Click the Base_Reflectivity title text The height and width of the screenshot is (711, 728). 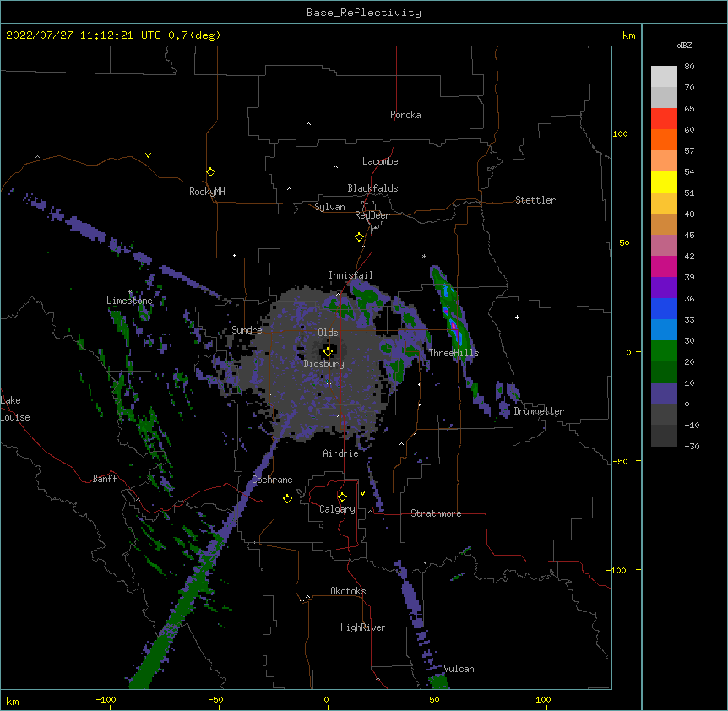tap(364, 13)
